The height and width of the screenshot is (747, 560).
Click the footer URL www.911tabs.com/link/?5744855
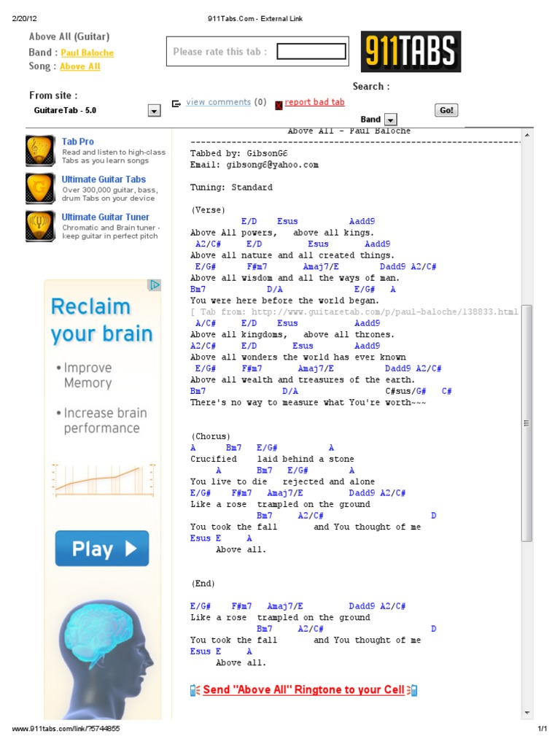(x=66, y=729)
